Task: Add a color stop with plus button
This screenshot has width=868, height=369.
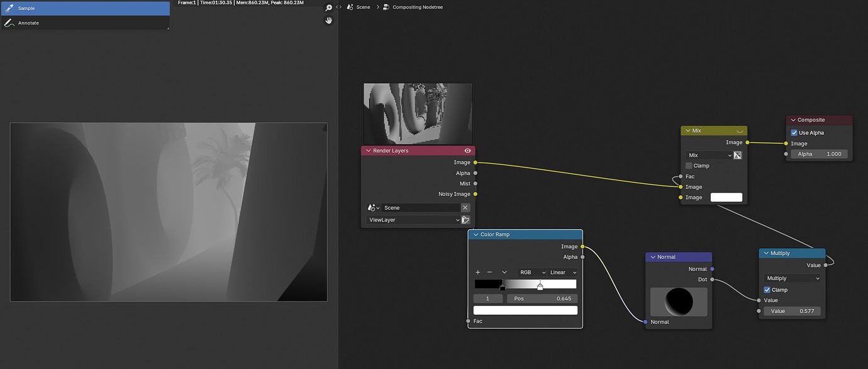Action: click(478, 272)
